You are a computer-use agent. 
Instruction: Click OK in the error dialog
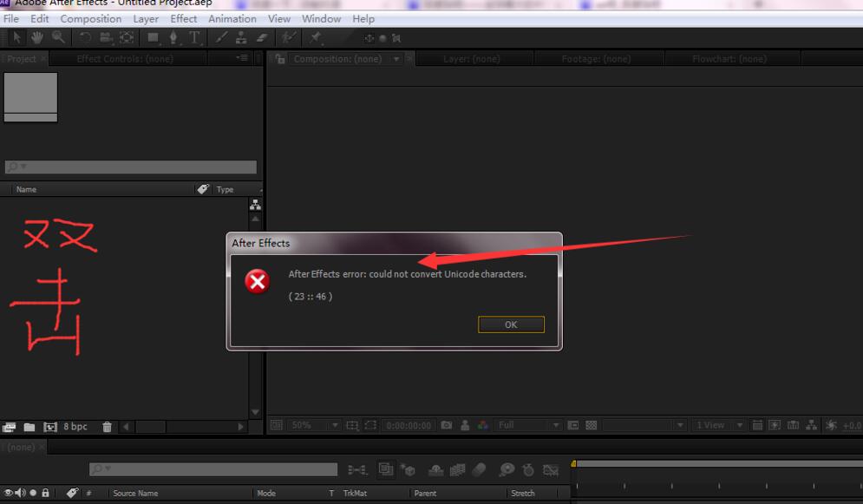(x=511, y=324)
